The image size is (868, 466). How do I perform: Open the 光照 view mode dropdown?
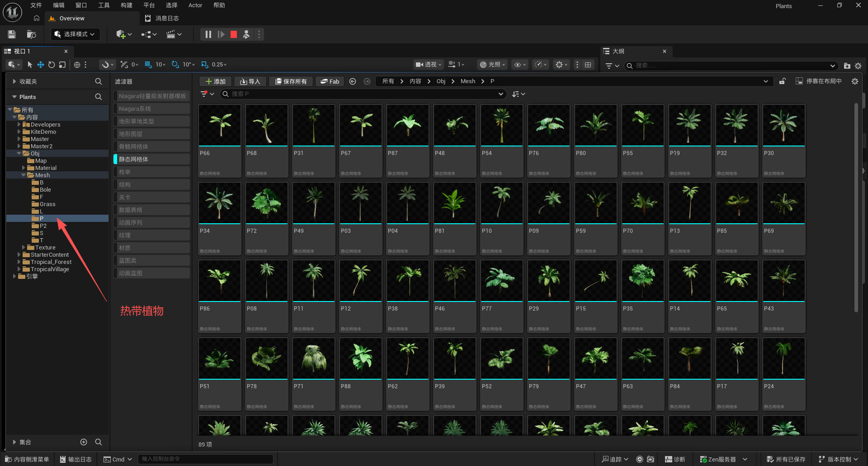[493, 65]
